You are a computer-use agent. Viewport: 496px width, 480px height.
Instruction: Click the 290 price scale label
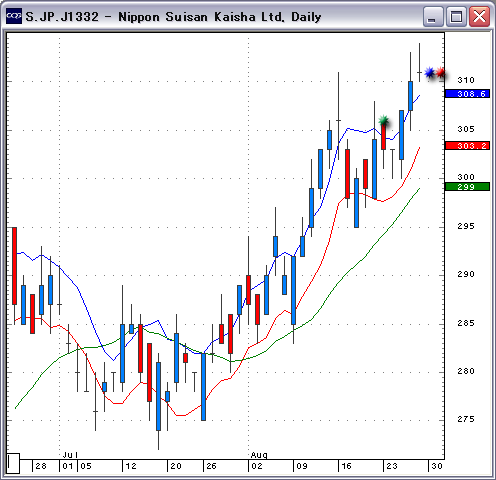[466, 274]
